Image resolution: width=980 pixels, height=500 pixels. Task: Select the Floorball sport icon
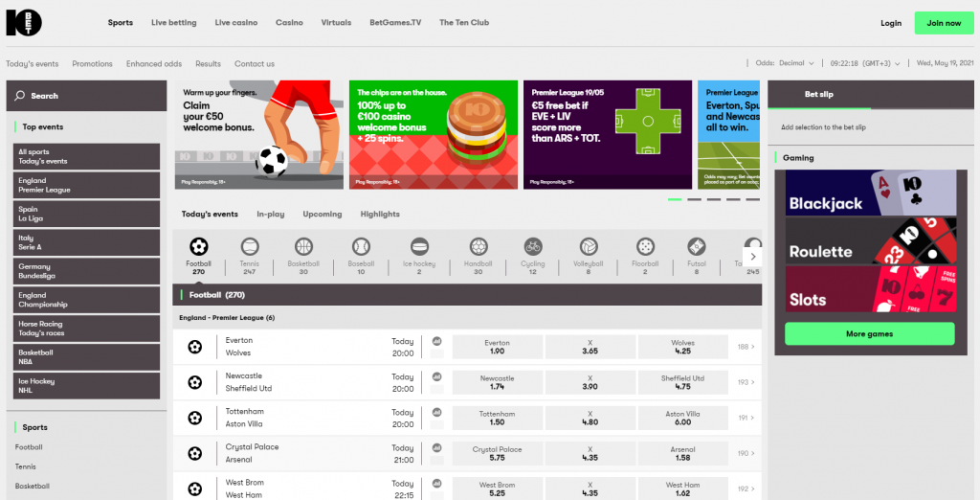pos(645,246)
